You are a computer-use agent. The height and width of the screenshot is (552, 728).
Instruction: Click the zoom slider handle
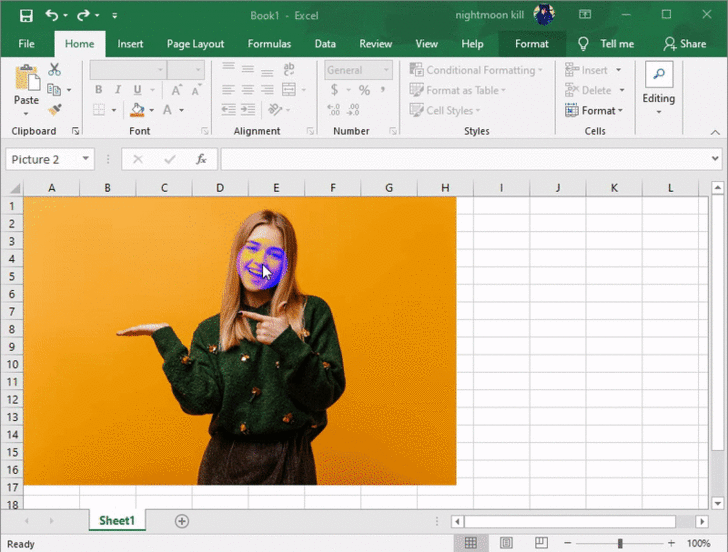click(x=620, y=543)
